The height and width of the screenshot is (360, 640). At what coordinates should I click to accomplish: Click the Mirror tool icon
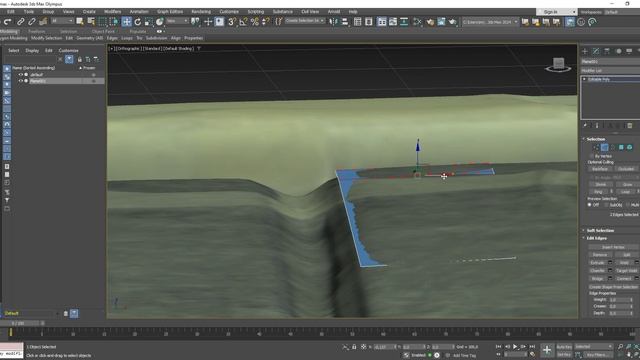click(333, 22)
